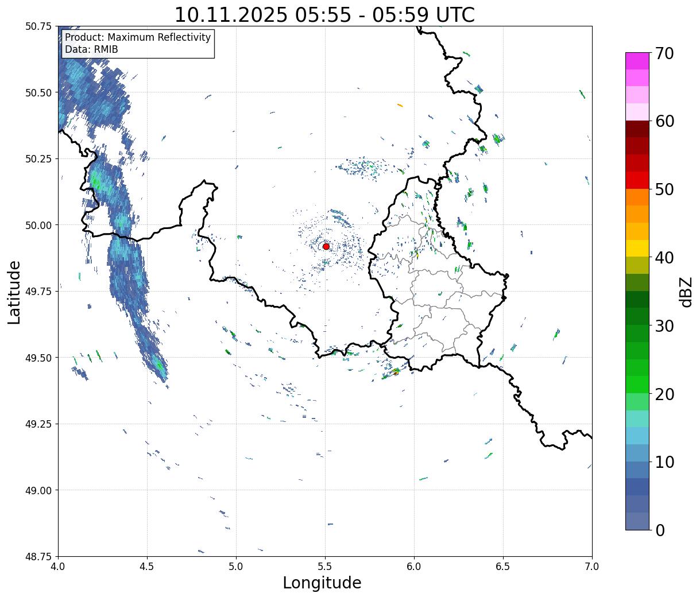Click the longitude tick label '5.0'
Screen dimensions: 700x597
[x=236, y=567]
